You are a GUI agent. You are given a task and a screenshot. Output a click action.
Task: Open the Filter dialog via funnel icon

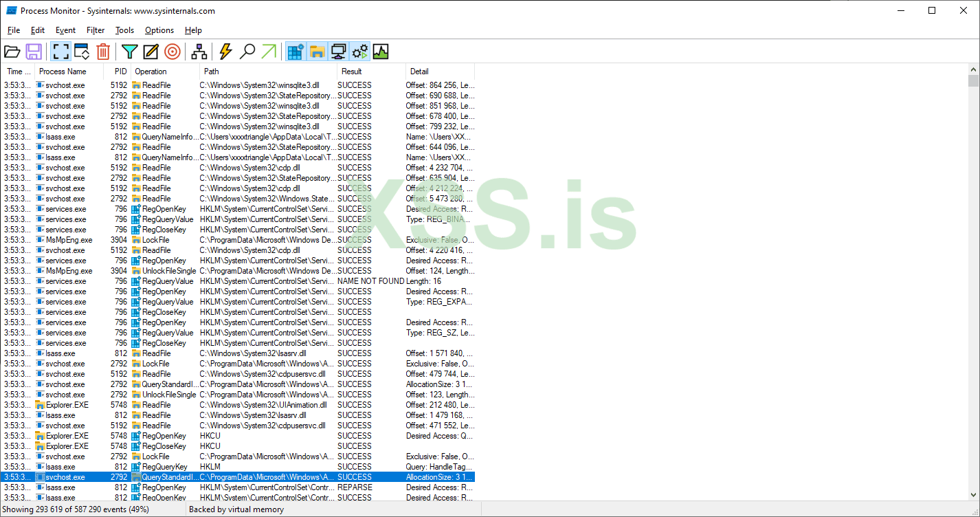point(130,52)
